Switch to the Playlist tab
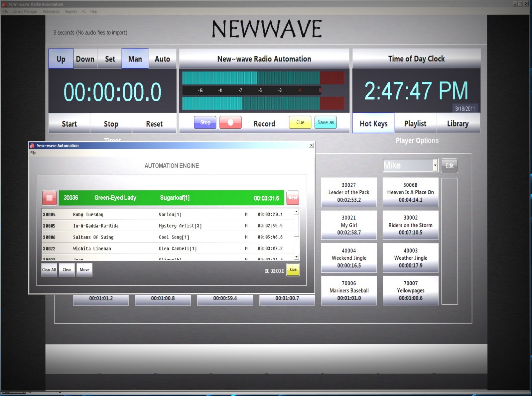The height and width of the screenshot is (396, 532). click(x=415, y=123)
